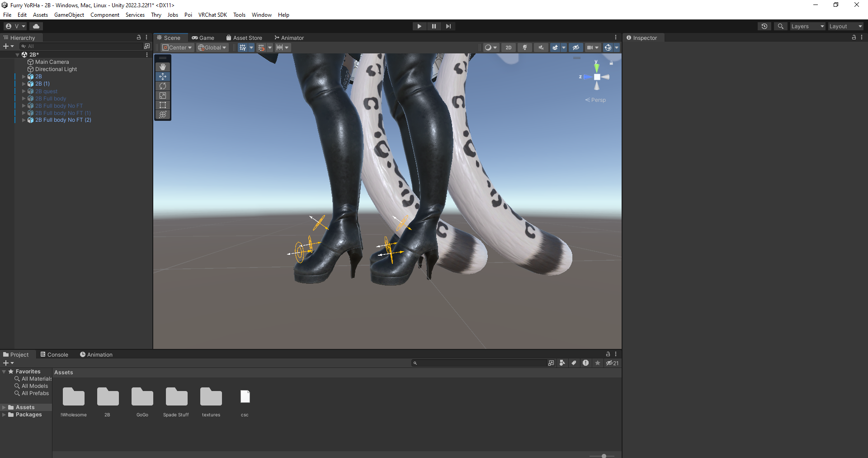Viewport: 868px width, 458px height.
Task: Open scene camera settings
Action: click(592, 48)
